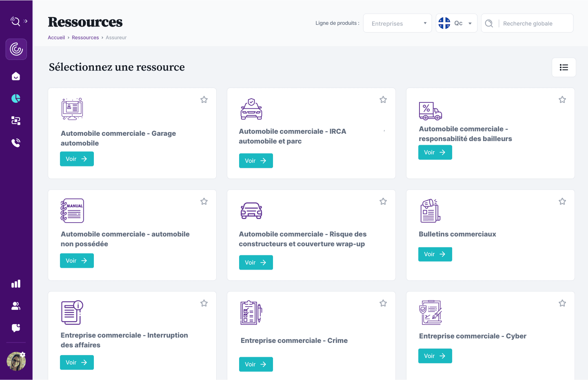
Task: Expand the sidebar with the chevron arrows
Action: pyautogui.click(x=26, y=21)
